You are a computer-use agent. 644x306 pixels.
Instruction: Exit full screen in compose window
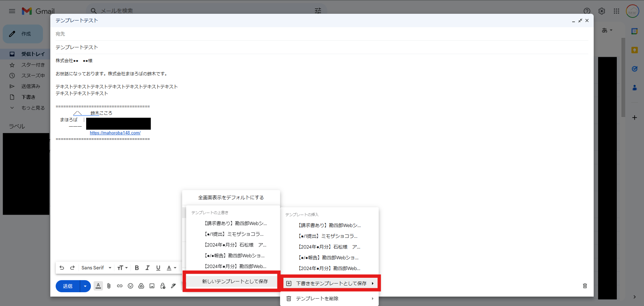coord(580,20)
